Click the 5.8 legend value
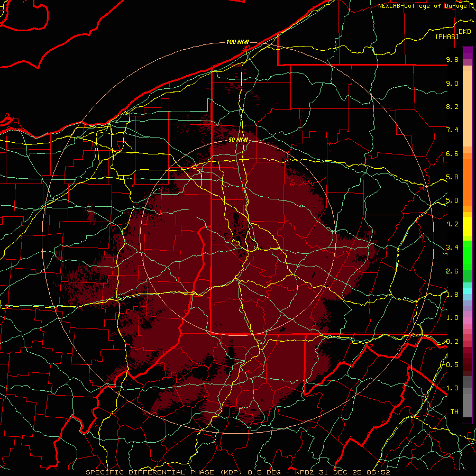This screenshot has width=476, height=476. pos(452,177)
